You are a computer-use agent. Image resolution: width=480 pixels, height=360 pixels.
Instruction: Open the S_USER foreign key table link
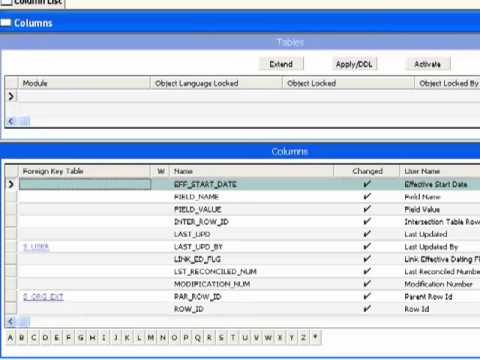(36, 247)
